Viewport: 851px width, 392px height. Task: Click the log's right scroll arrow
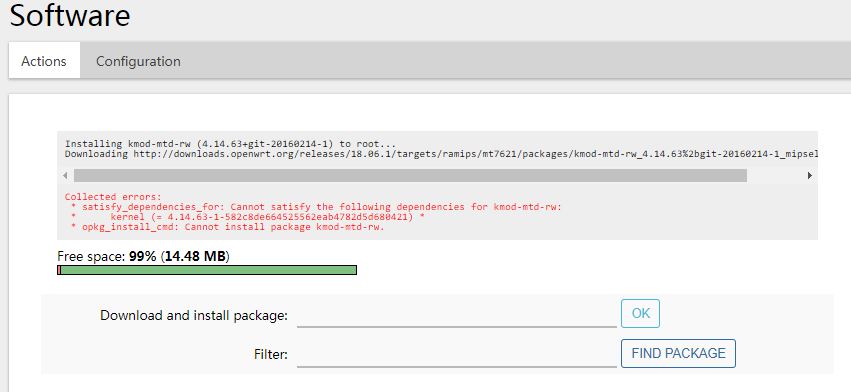810,175
